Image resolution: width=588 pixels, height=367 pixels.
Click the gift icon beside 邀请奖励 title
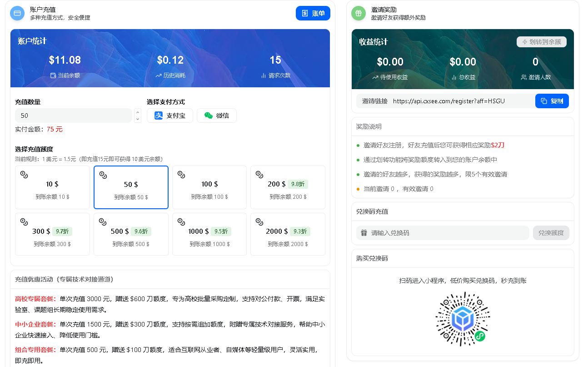(x=359, y=13)
